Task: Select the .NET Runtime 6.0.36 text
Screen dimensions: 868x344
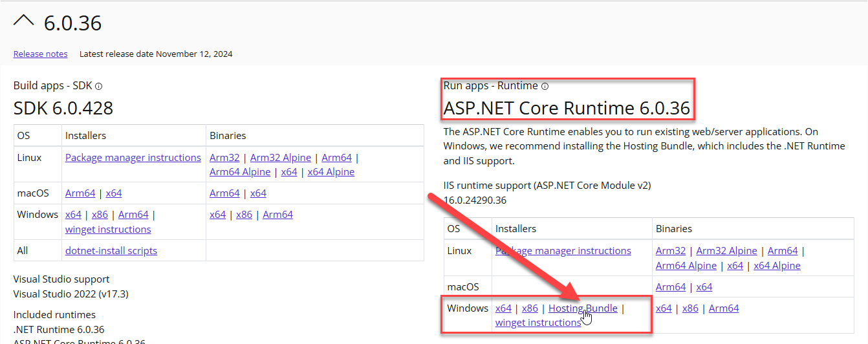Action: (x=59, y=330)
